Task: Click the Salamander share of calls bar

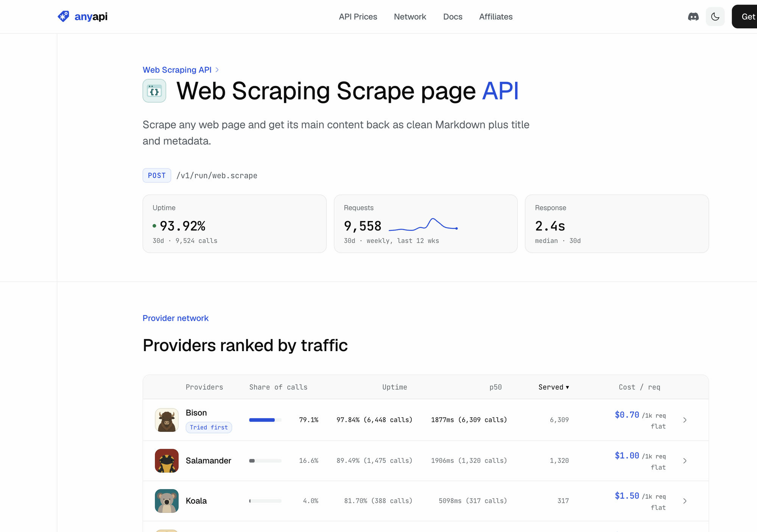Action: [265, 461]
